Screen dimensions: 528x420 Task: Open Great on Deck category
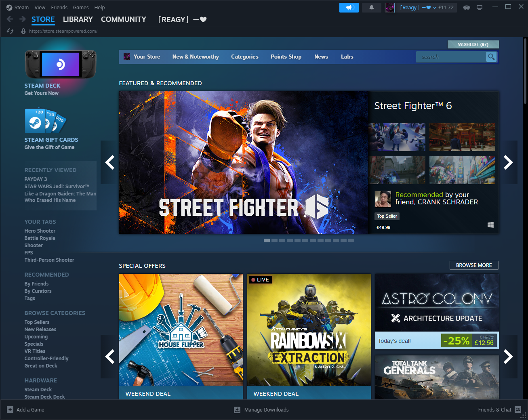[x=40, y=365]
